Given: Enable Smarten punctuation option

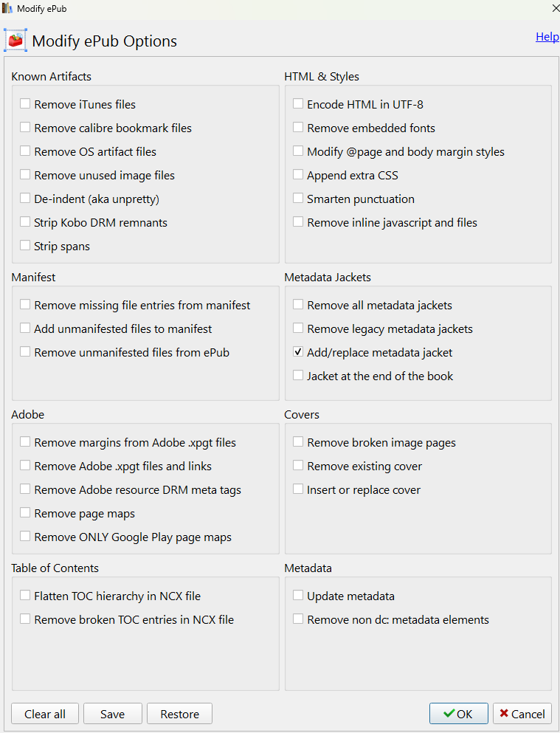Looking at the screenshot, I should [298, 199].
